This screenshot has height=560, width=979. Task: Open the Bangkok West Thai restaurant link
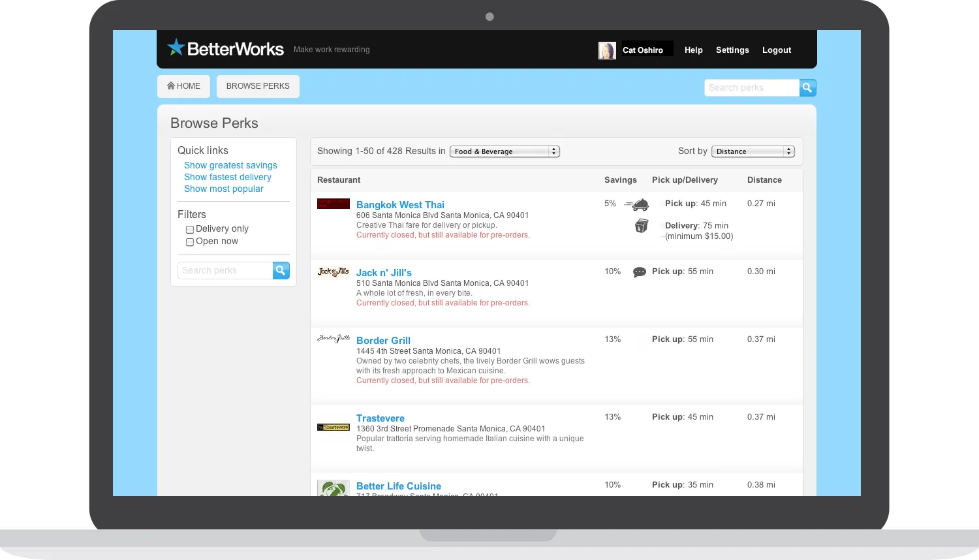tap(400, 205)
